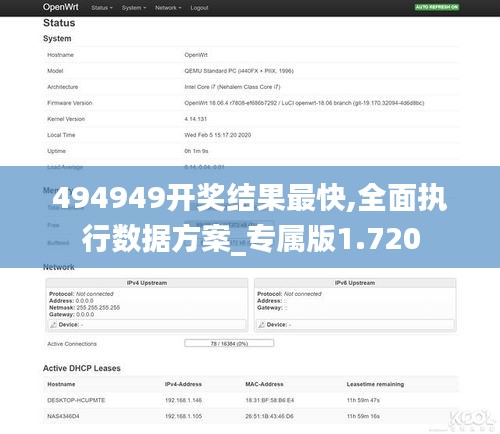Select the IPv4 Upstream panel header

tap(147, 283)
